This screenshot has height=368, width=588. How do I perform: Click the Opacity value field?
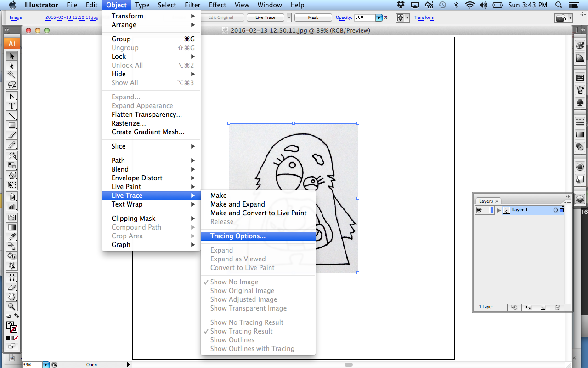(365, 17)
